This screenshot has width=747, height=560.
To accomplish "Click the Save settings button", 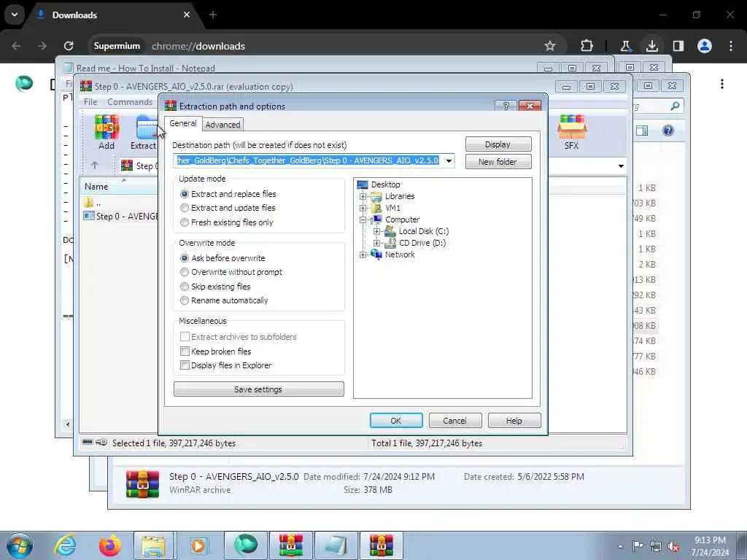I will [x=258, y=389].
